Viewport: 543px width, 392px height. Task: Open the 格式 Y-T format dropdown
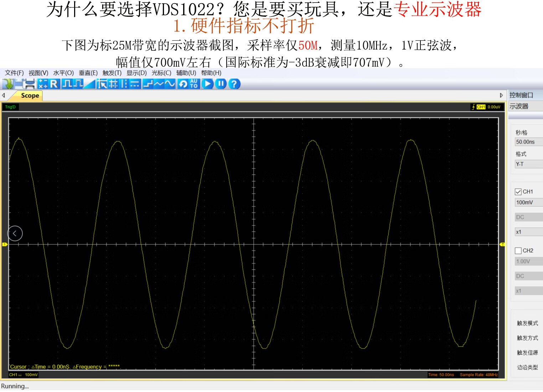pos(529,164)
